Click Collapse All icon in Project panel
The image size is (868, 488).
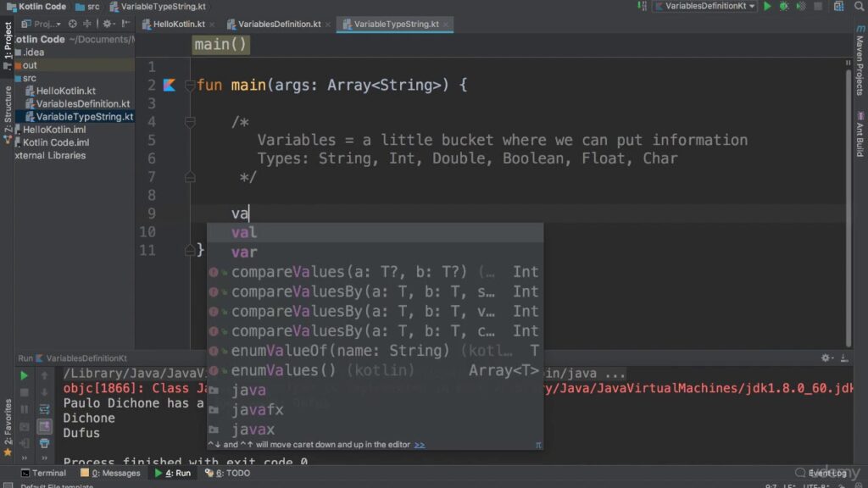tap(87, 24)
